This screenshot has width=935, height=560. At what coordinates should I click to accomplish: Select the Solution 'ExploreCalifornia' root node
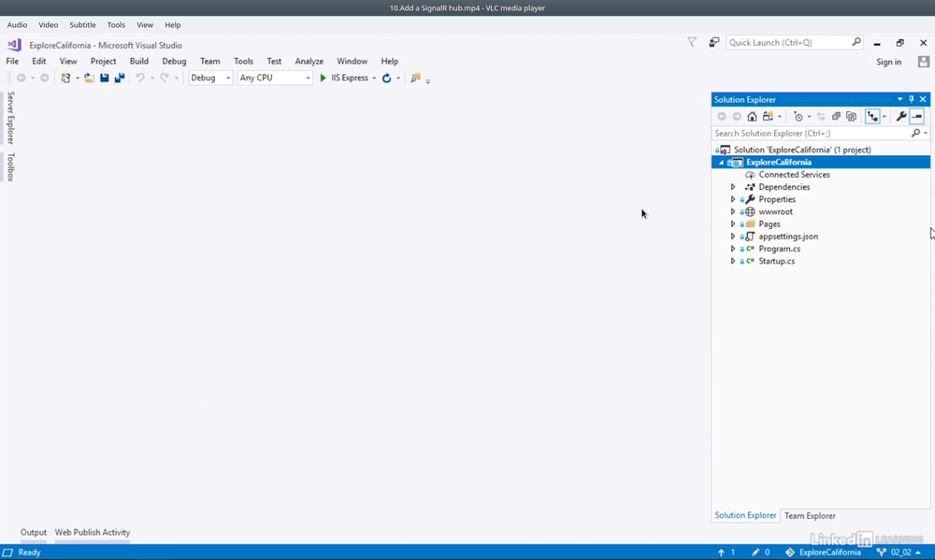pos(802,150)
